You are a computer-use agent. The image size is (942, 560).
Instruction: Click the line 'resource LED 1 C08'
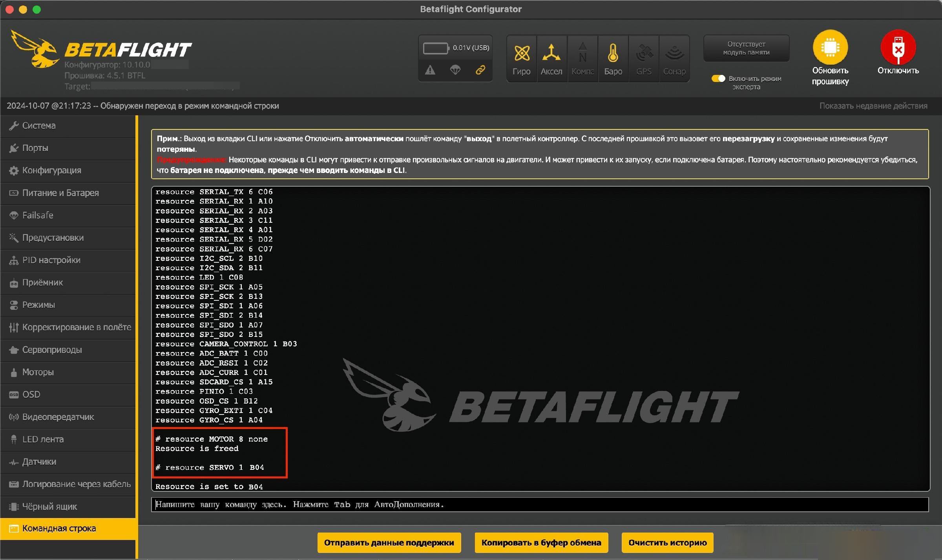(199, 277)
